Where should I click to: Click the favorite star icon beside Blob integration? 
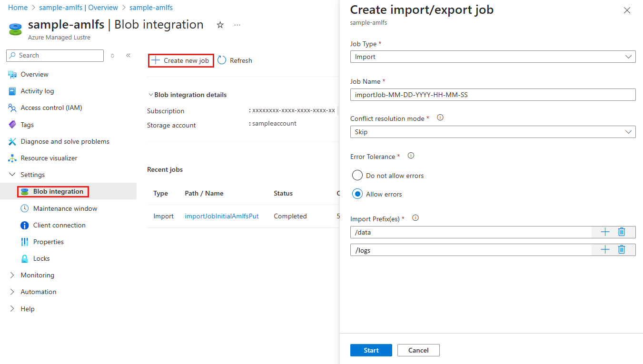pos(220,25)
